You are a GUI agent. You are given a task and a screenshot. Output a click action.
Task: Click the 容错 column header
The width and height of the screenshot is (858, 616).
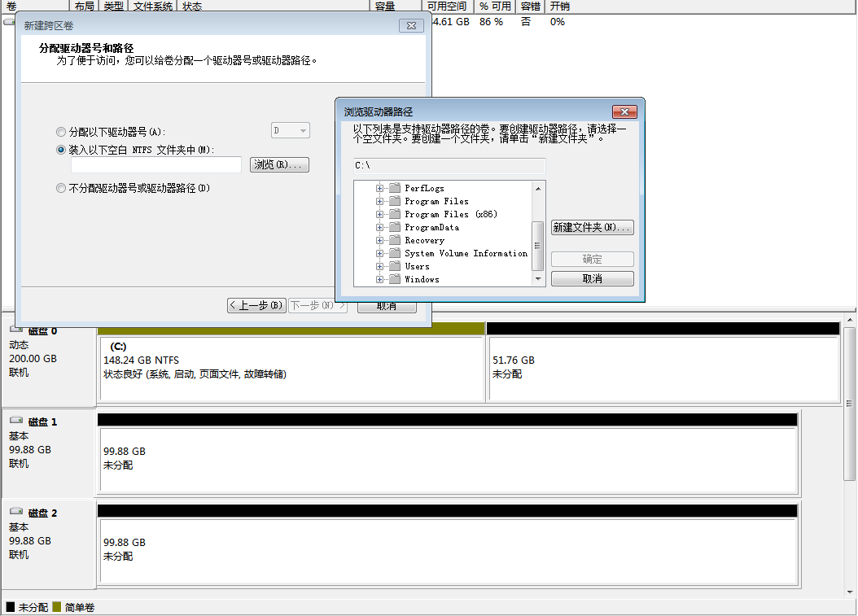pos(530,6)
